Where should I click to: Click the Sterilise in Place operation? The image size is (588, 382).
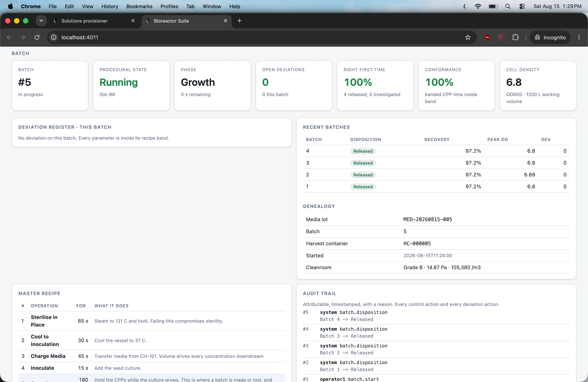44,321
